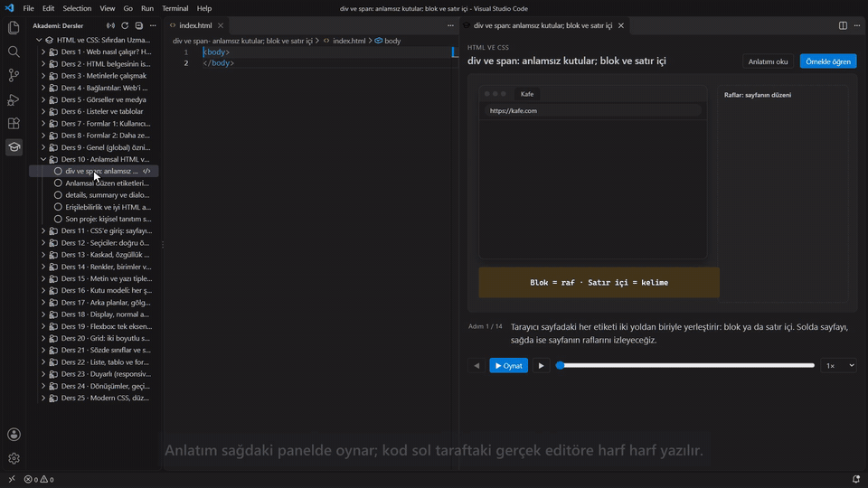This screenshot has width=868, height=488.
Task: Open the notifications bell in status bar
Action: click(x=856, y=479)
